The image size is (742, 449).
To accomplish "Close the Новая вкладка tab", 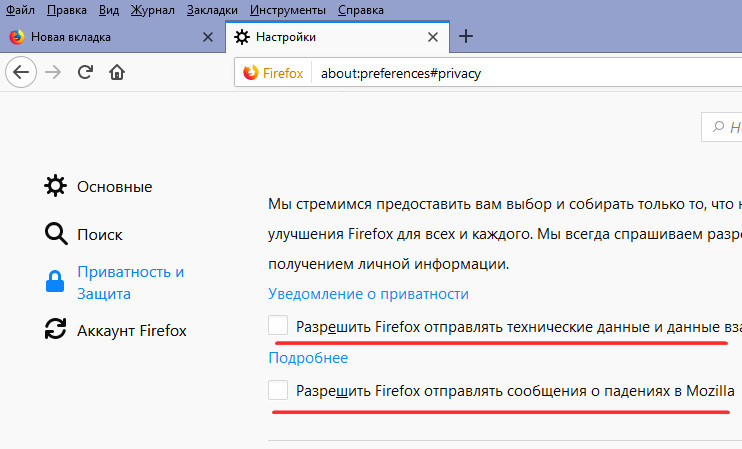I will point(208,37).
